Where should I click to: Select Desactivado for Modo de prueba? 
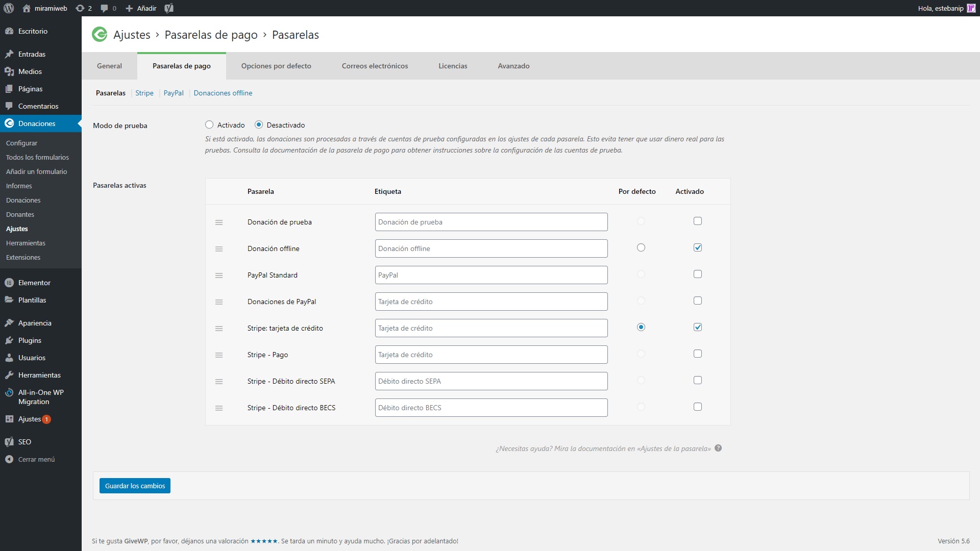(259, 124)
